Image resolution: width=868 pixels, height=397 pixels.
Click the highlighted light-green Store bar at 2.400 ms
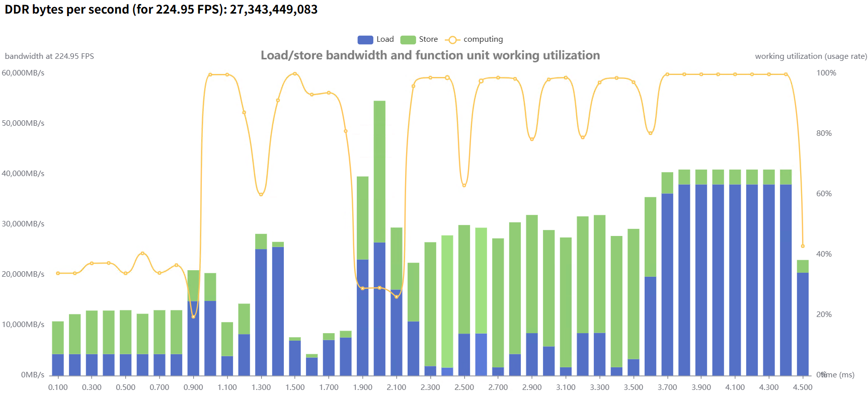click(447, 301)
